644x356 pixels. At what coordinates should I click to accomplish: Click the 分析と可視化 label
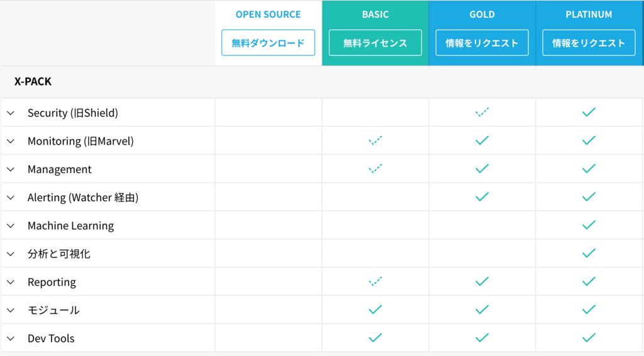pyautogui.click(x=58, y=253)
